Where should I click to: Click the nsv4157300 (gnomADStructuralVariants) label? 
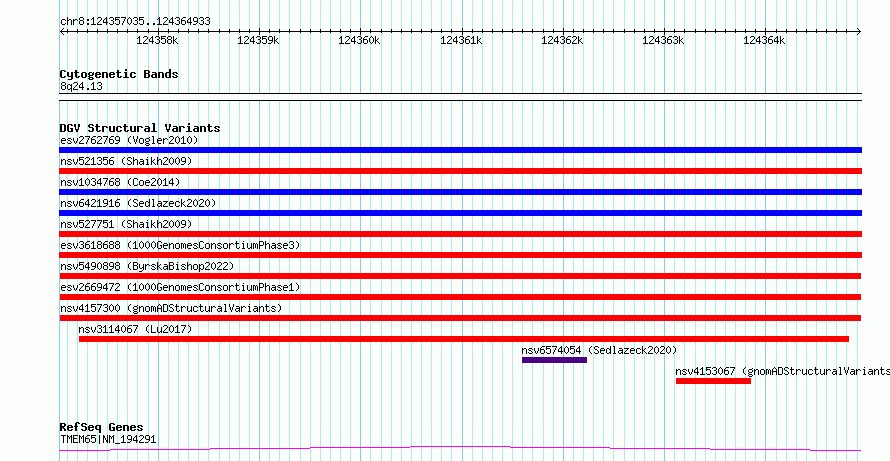(x=171, y=308)
